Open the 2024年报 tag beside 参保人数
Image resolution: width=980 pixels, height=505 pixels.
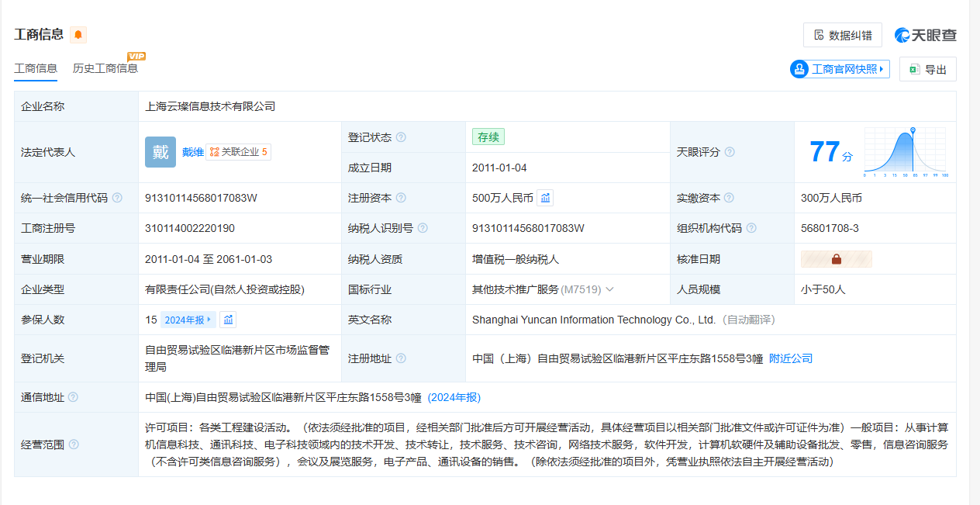(x=188, y=320)
